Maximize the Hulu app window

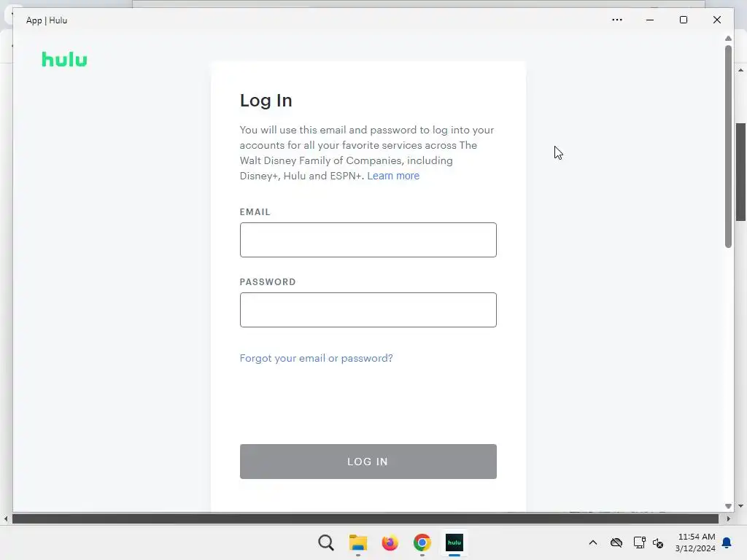[x=683, y=20]
